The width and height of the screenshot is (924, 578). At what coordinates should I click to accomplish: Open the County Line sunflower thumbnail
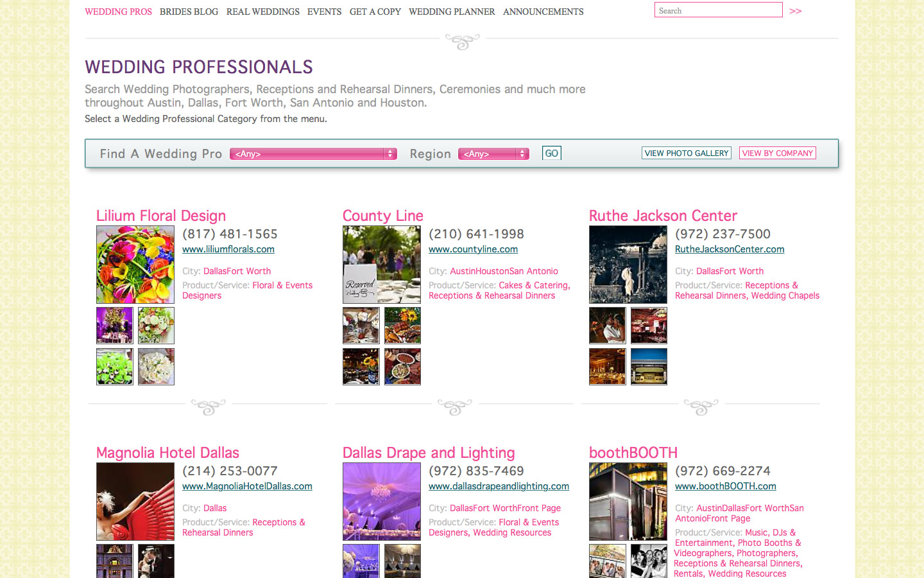pos(402,325)
